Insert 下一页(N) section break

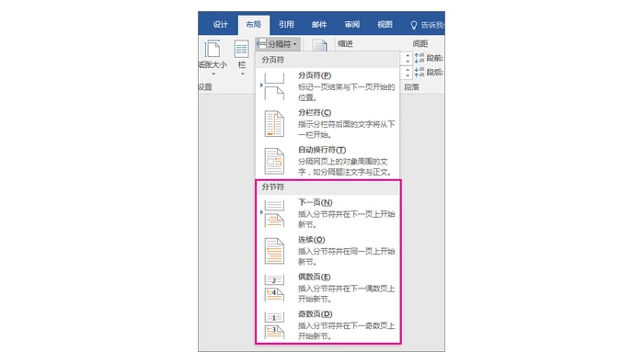coord(328,213)
